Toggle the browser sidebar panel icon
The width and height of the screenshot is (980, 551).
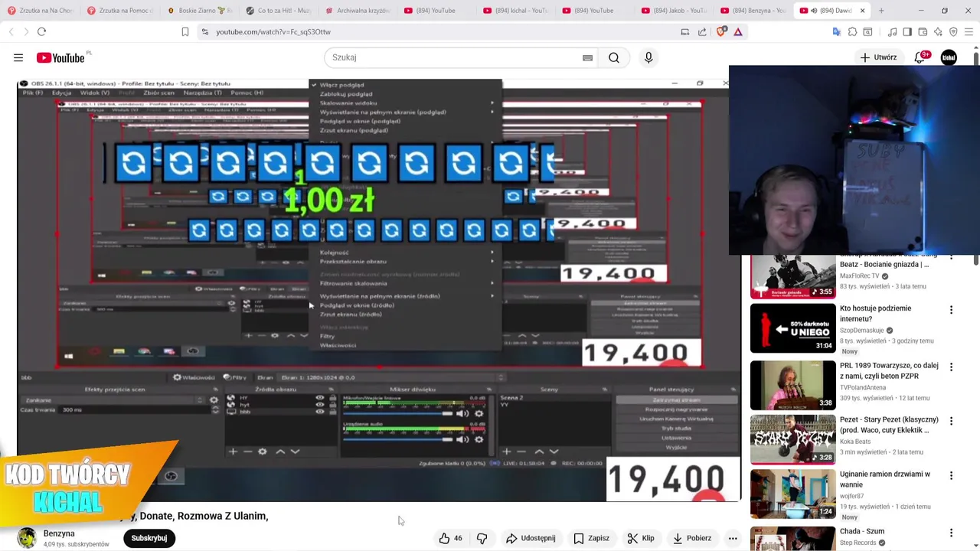click(x=907, y=31)
